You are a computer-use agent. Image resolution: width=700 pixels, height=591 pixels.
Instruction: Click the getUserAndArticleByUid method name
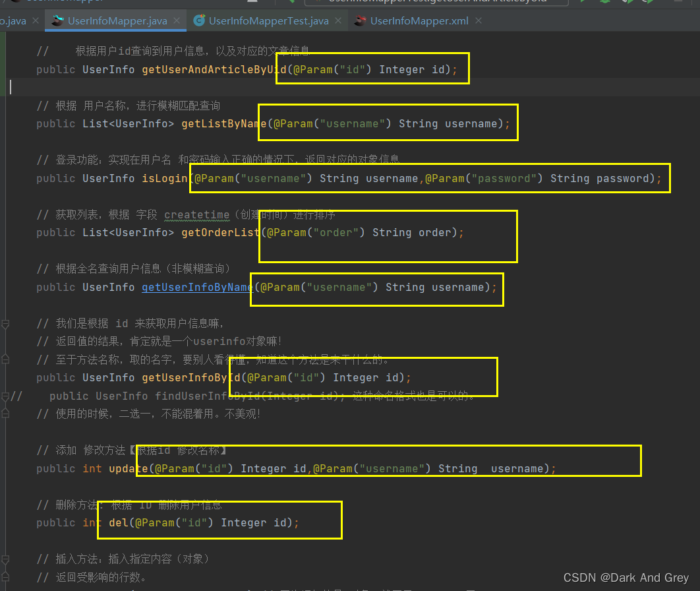[214, 70]
